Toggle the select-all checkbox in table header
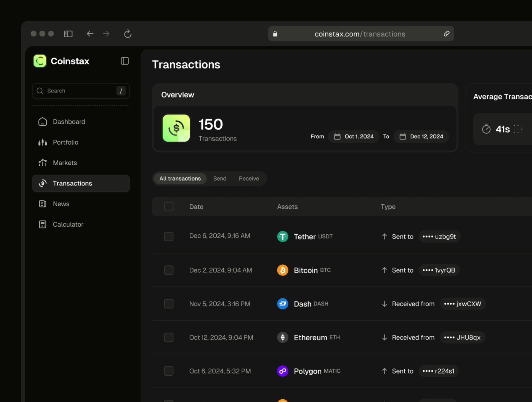Image resolution: width=532 pixels, height=402 pixels. [x=169, y=207]
